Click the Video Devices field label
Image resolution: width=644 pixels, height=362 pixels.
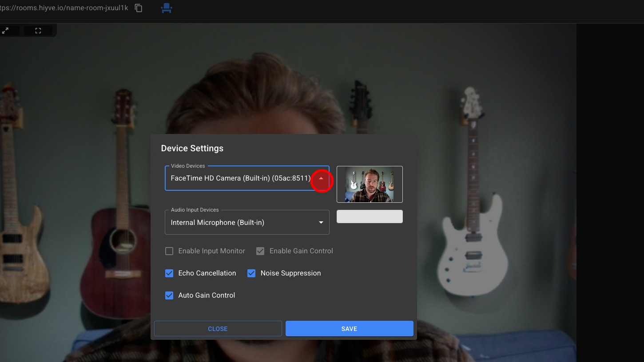click(188, 166)
